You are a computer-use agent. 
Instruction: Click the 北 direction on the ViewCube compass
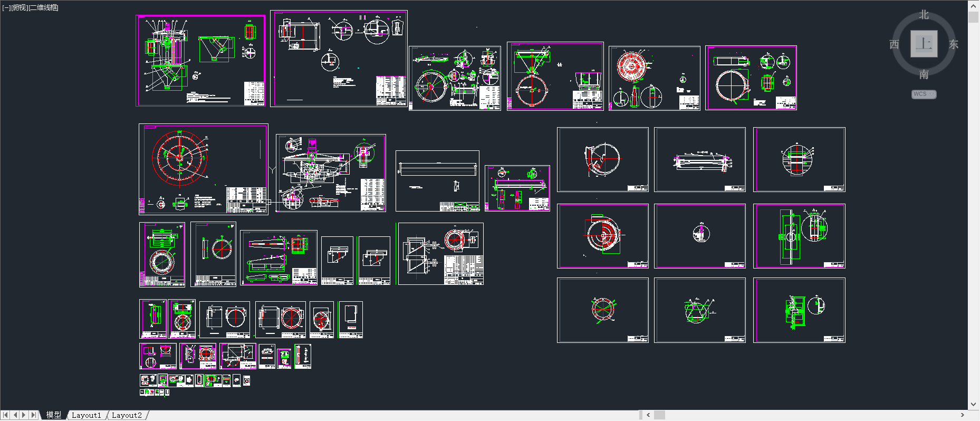pos(924,15)
